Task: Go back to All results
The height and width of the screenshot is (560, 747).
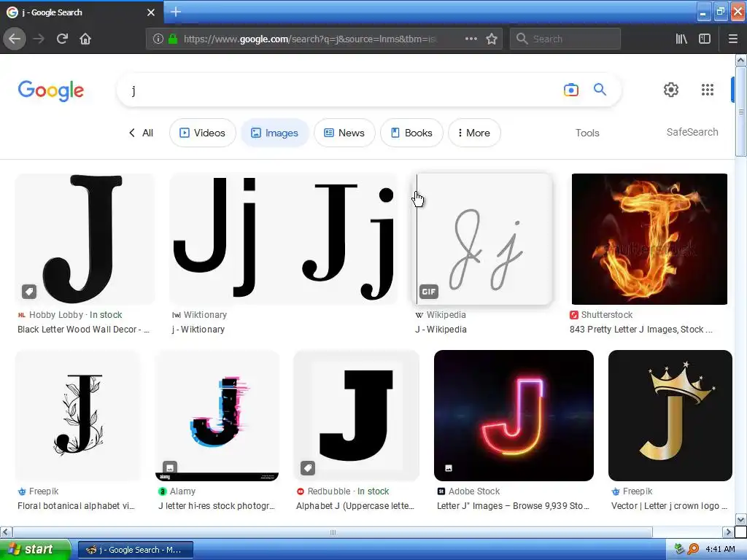Action: pyautogui.click(x=141, y=133)
